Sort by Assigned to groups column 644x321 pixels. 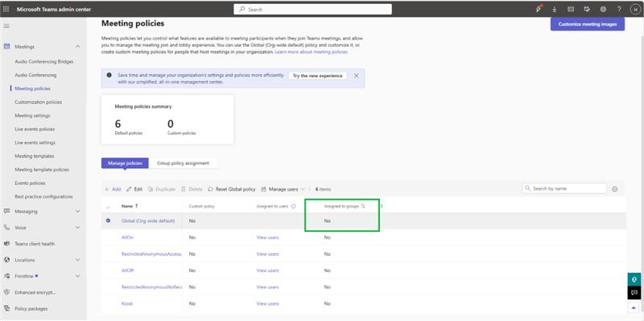[363, 206]
